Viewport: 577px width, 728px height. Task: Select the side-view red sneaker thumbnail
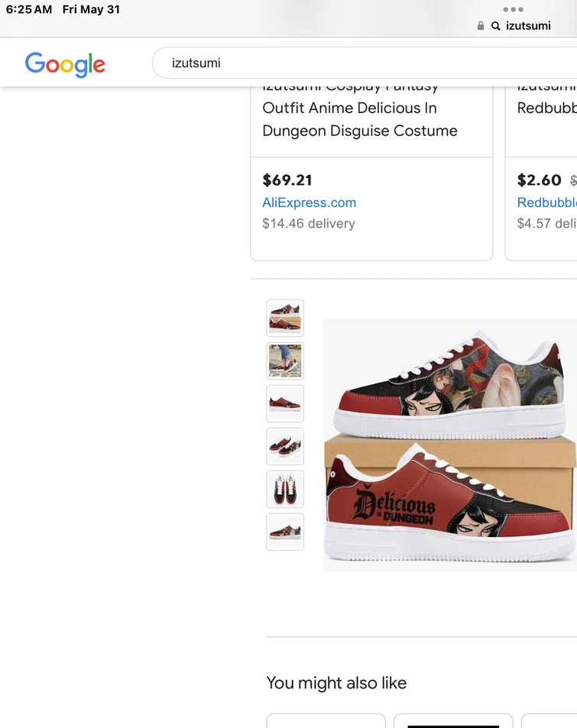284,403
